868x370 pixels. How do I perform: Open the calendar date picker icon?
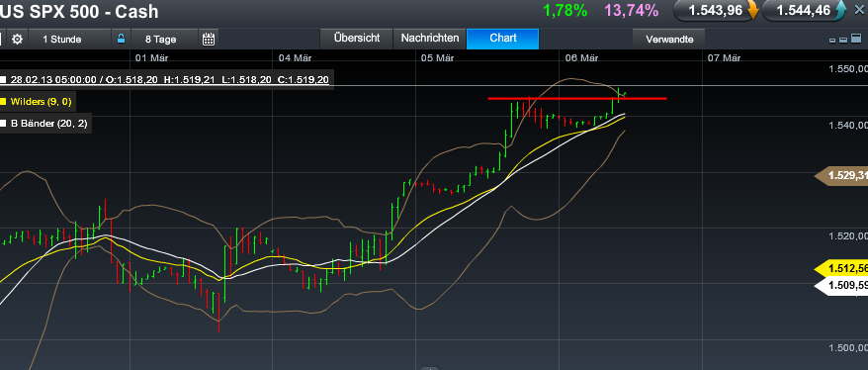[209, 39]
